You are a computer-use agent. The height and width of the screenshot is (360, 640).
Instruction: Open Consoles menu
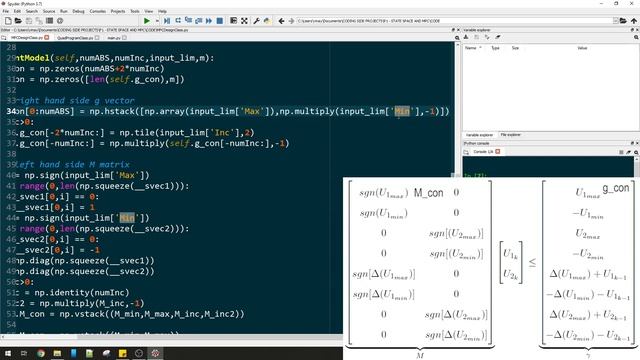(98, 11)
